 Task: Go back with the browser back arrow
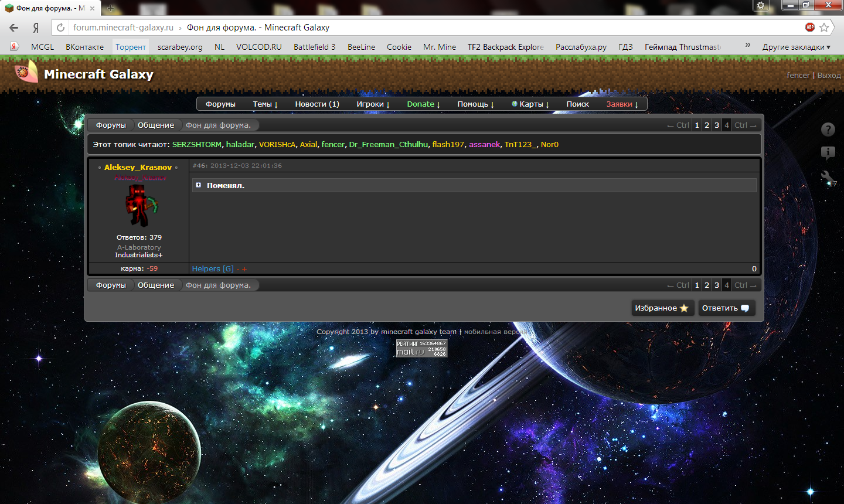[13, 28]
